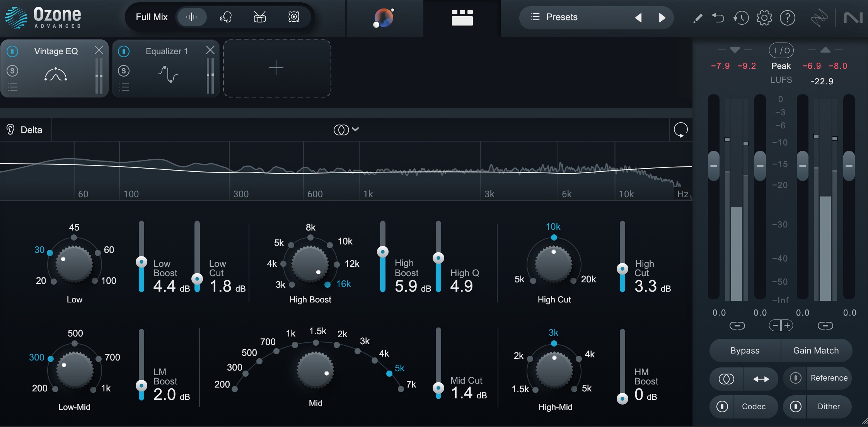Open the settings gear

pyautogui.click(x=764, y=18)
